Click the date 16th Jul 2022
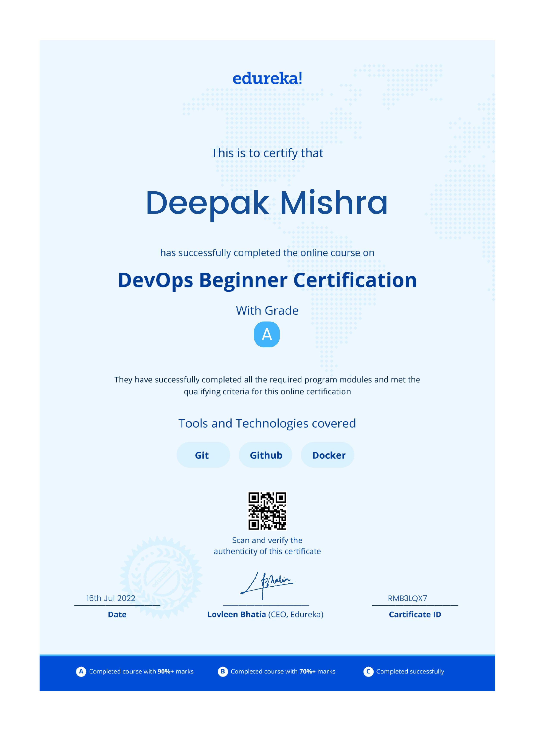 (111, 598)
